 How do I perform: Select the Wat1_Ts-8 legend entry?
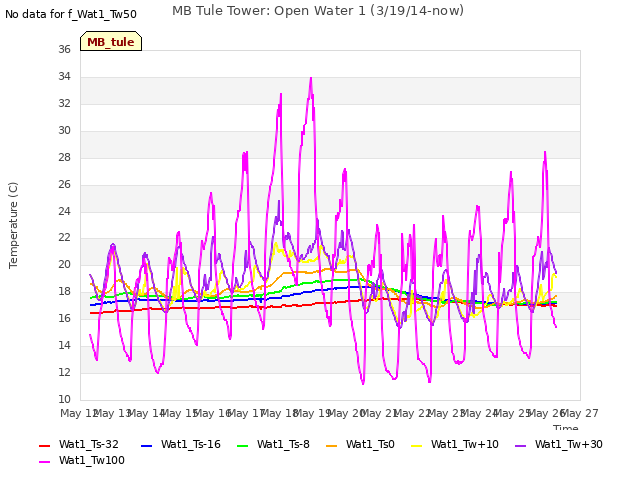[x=273, y=444]
